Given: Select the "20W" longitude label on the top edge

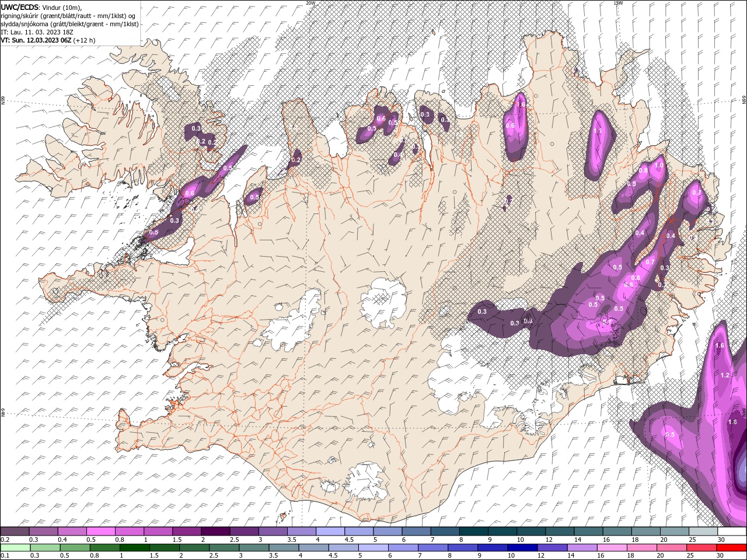Looking at the screenshot, I should (310, 2).
